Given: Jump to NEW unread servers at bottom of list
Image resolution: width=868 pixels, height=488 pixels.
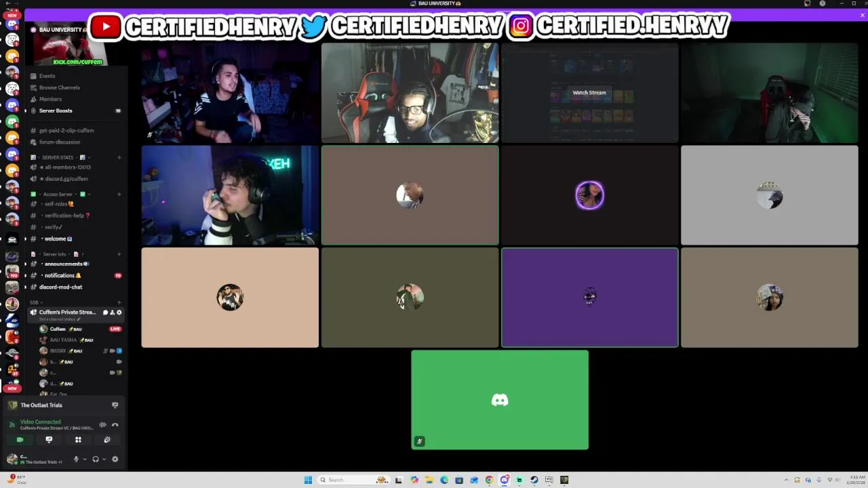Looking at the screenshot, I should (12, 388).
